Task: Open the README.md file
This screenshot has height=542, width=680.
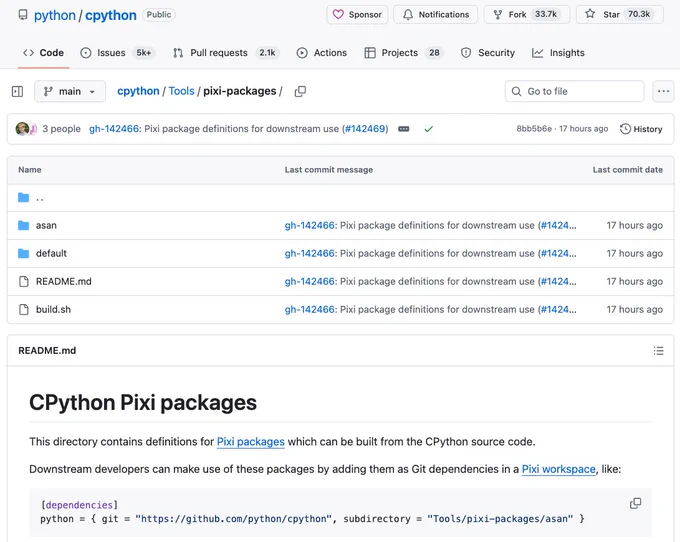Action: (64, 281)
